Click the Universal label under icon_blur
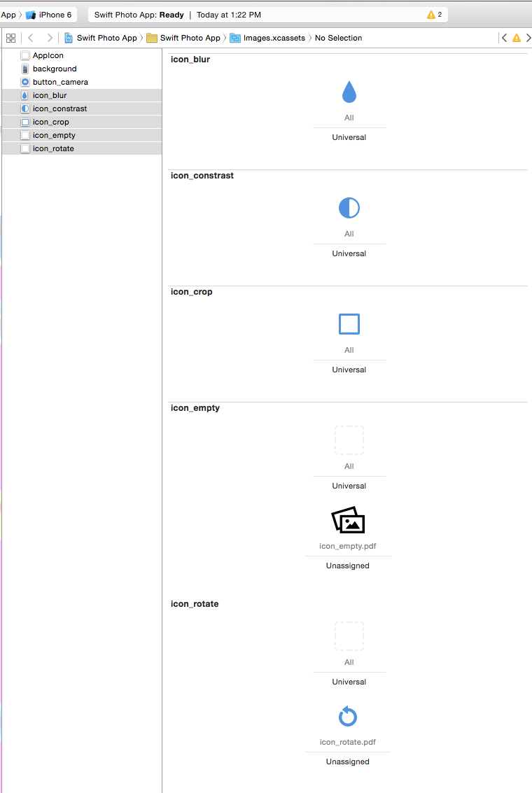This screenshot has width=532, height=793. (349, 137)
